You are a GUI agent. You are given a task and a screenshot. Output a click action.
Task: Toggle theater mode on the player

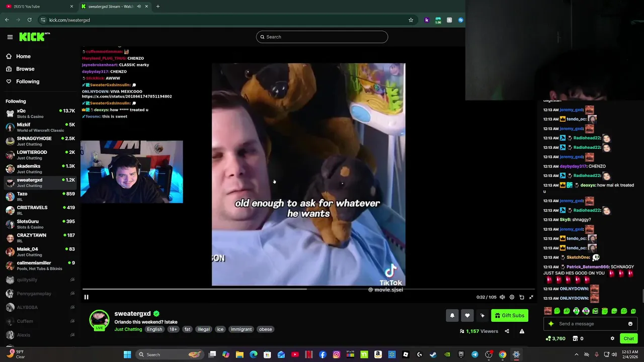point(522,297)
